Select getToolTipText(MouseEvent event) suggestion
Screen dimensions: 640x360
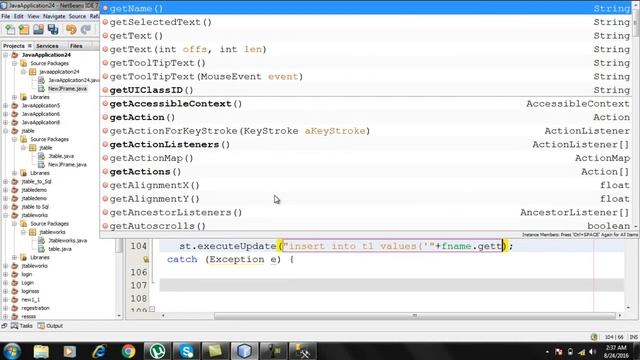(x=366, y=76)
